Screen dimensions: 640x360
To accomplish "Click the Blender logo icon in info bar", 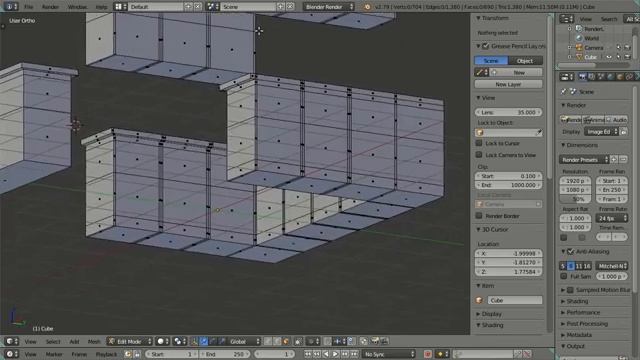I will (367, 7).
